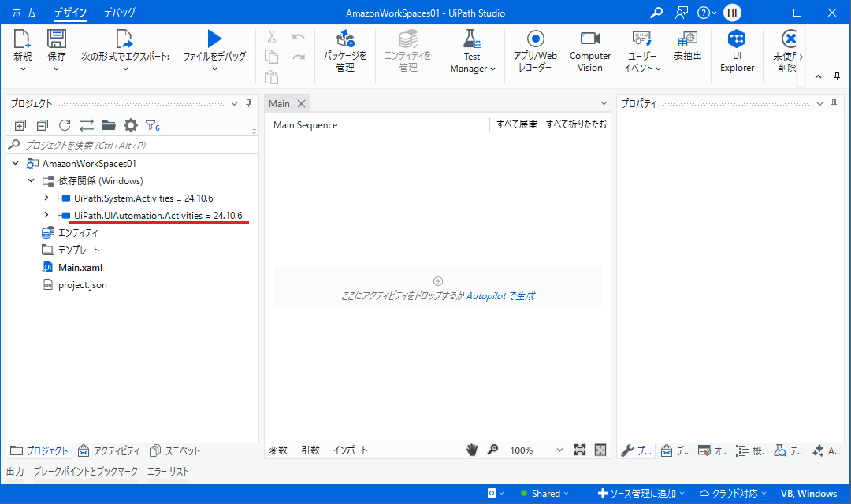Click the project search field
The height and width of the screenshot is (504, 851).
coord(132,145)
